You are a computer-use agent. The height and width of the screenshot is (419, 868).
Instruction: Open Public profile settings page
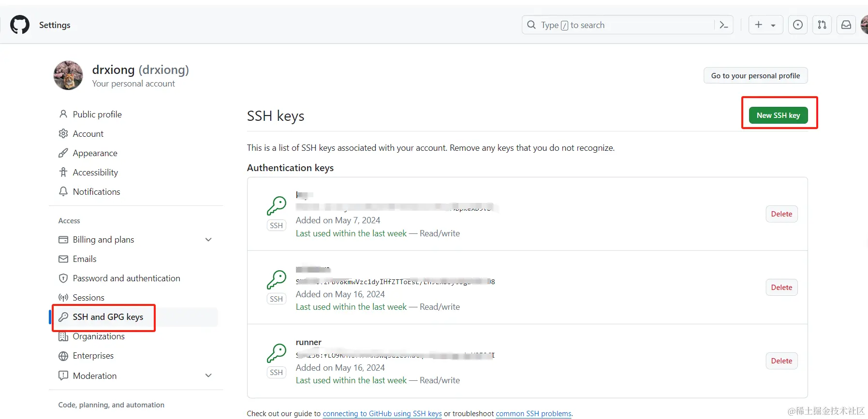point(97,115)
